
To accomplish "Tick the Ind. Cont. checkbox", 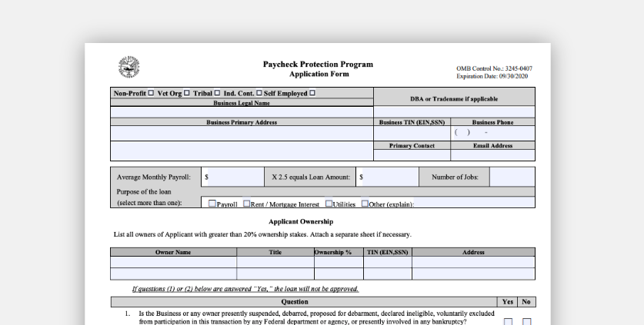I will pos(259,93).
